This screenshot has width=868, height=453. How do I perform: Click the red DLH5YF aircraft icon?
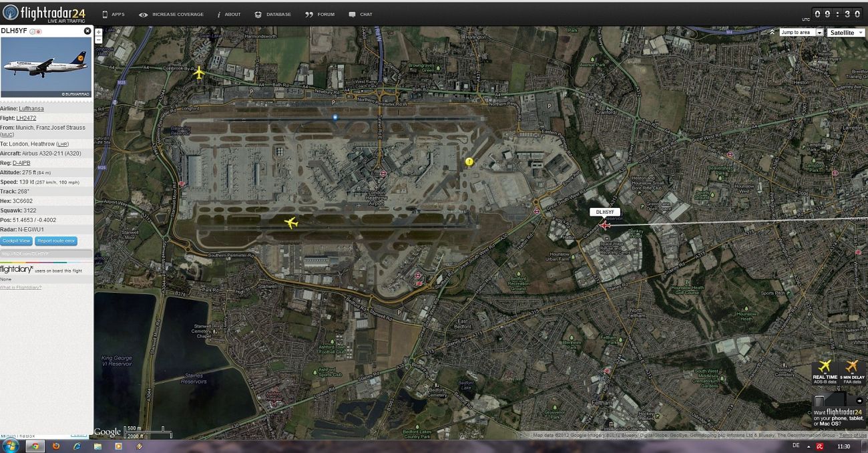605,226
